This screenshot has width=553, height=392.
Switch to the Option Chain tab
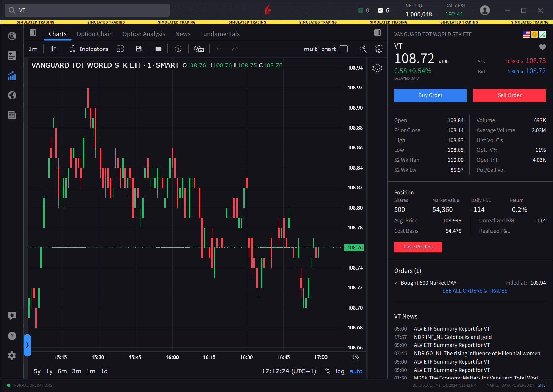click(x=94, y=34)
